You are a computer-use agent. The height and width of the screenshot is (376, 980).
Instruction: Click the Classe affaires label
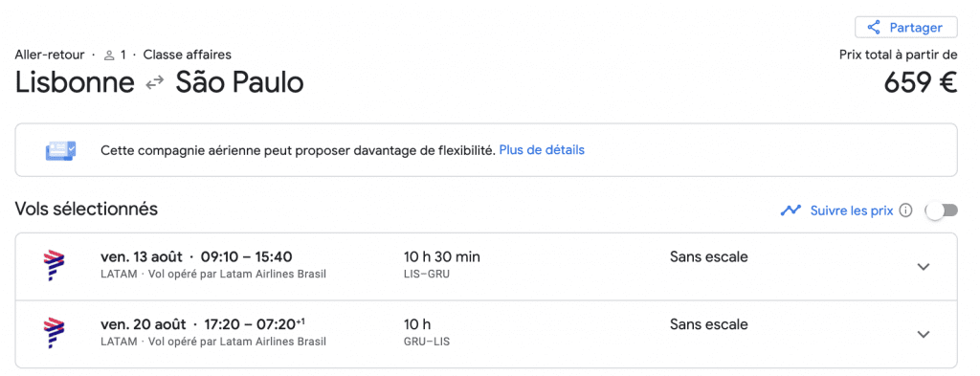tap(188, 55)
